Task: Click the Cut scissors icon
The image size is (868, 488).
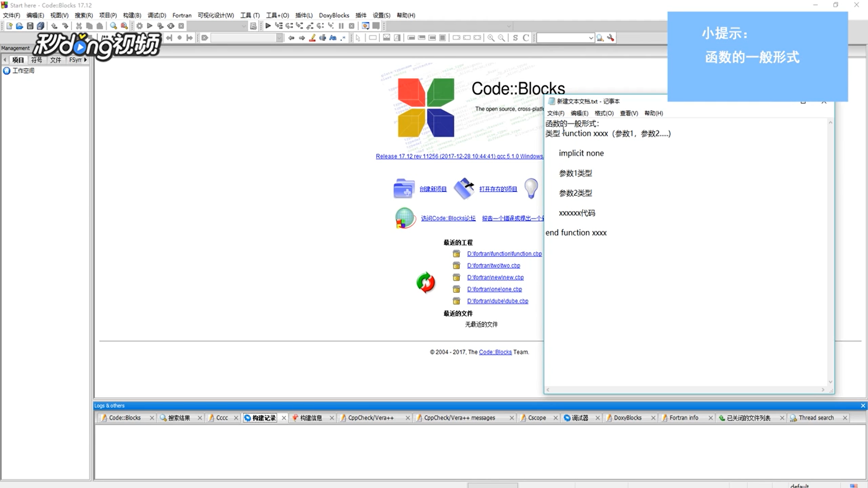Action: 79,26
